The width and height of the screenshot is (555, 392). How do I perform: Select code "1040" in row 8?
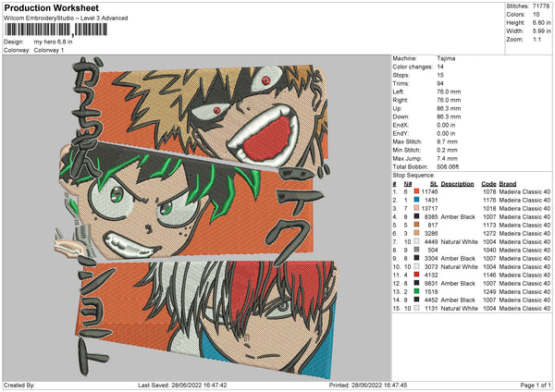click(x=489, y=250)
